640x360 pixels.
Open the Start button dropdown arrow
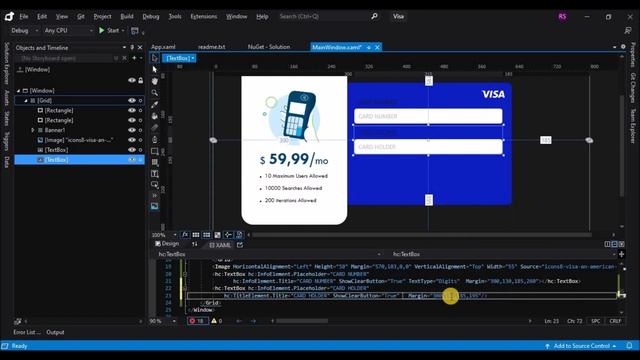click(123, 31)
